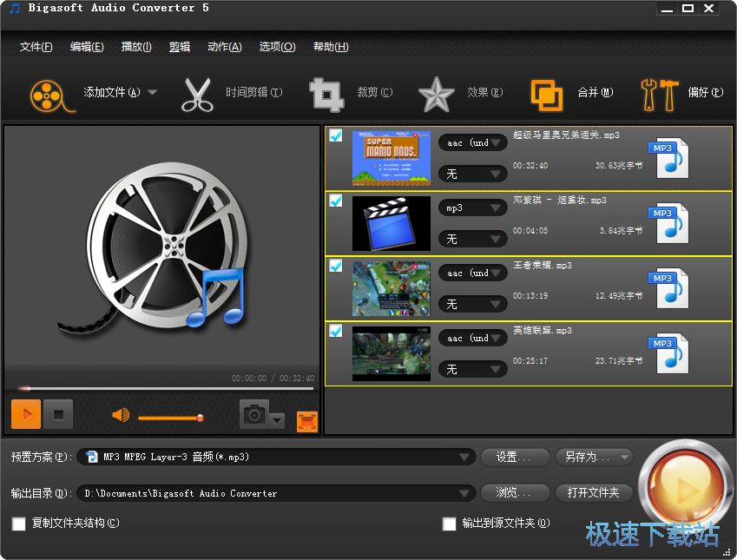
Task: Uncheck the first file in the list
Action: click(336, 135)
